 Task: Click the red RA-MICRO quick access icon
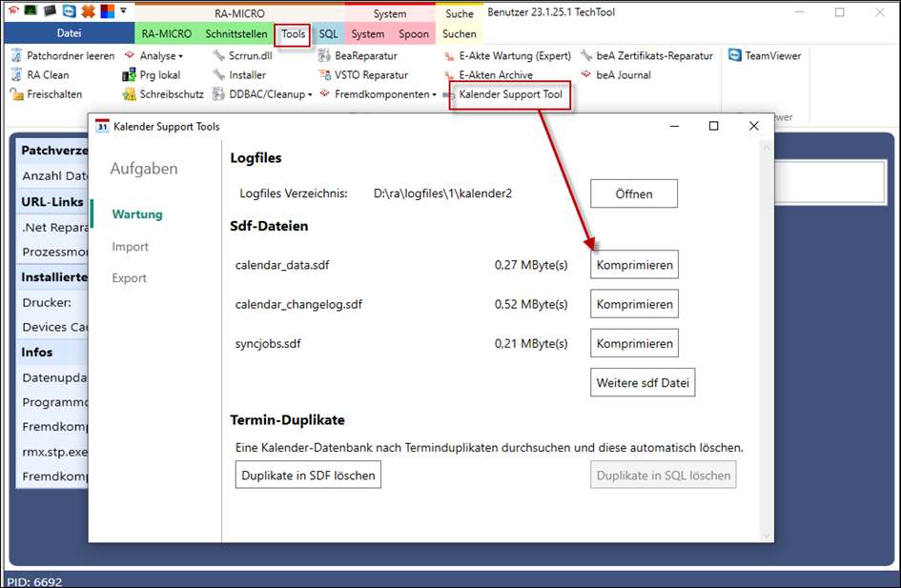click(13, 10)
